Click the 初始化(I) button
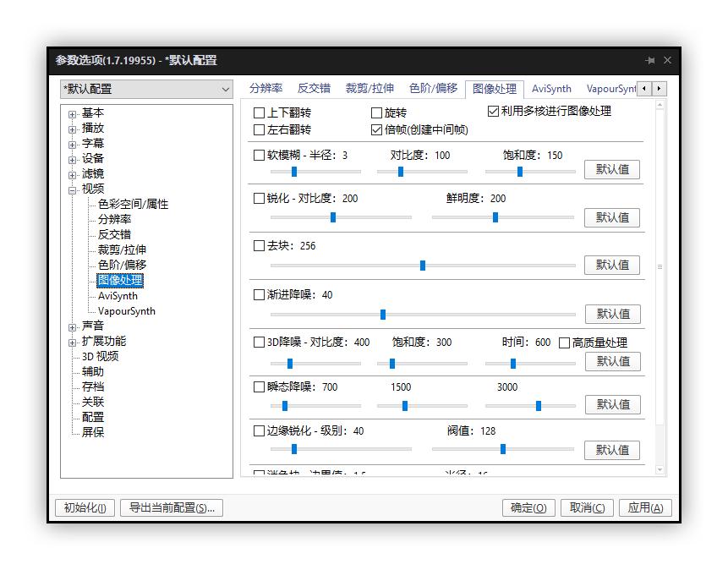 coord(84,508)
